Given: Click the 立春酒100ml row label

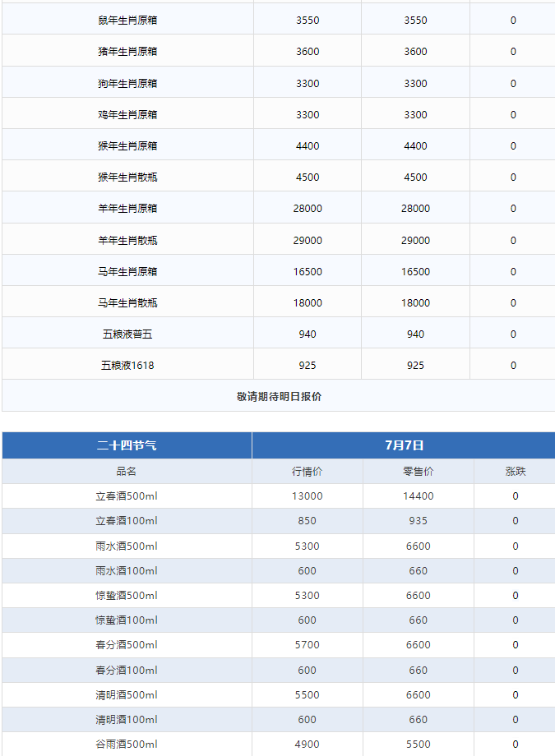Looking at the screenshot, I should pyautogui.click(x=127, y=521).
